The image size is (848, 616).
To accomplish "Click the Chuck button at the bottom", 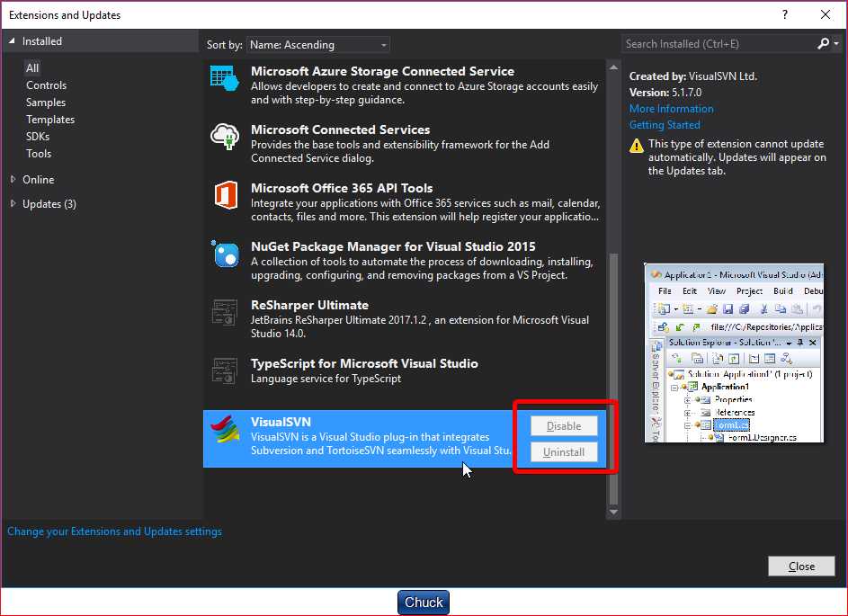I will pos(424,602).
